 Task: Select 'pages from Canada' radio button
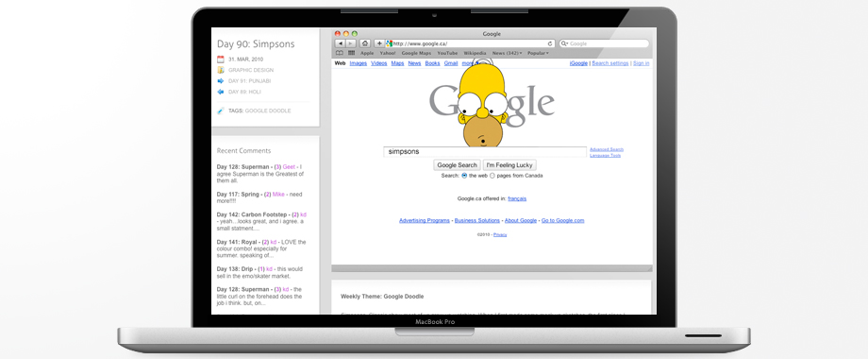(x=492, y=176)
